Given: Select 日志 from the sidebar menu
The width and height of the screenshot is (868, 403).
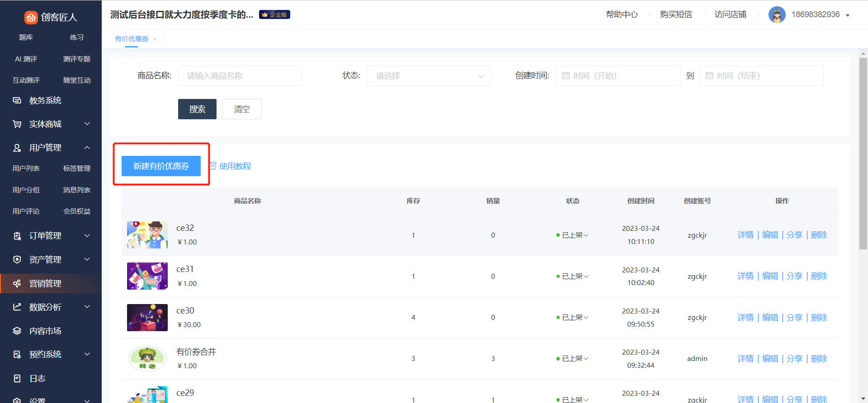Looking at the screenshot, I should (x=37, y=379).
